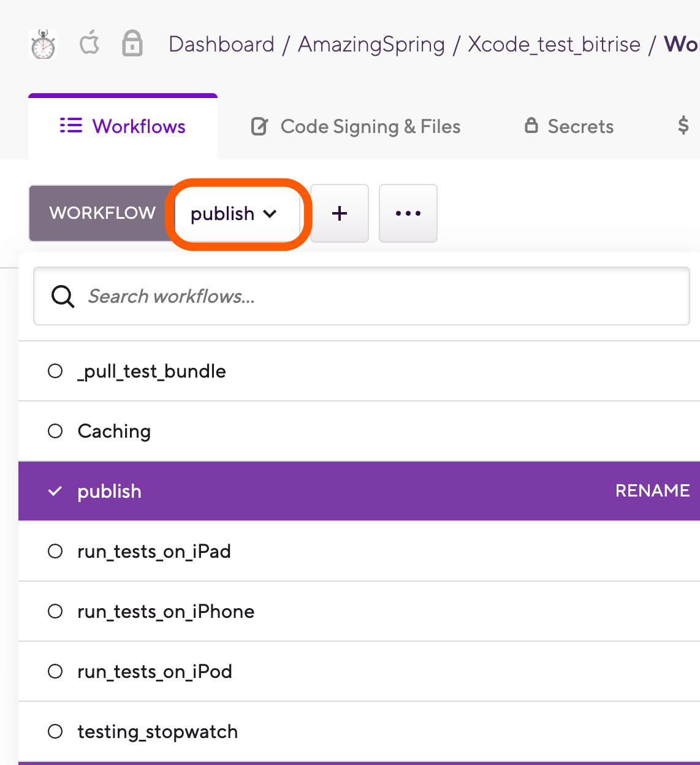Click the Dashboard breadcrumb link

point(221,44)
